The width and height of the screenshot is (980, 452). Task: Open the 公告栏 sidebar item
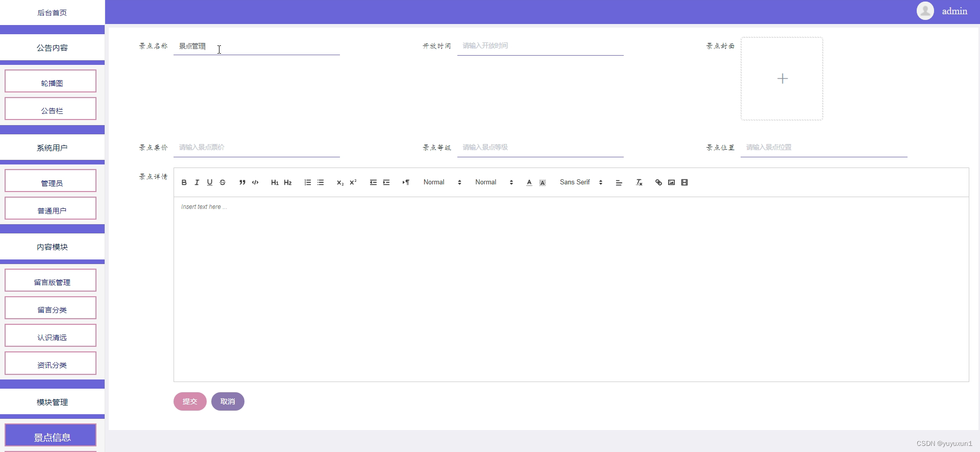coord(51,109)
